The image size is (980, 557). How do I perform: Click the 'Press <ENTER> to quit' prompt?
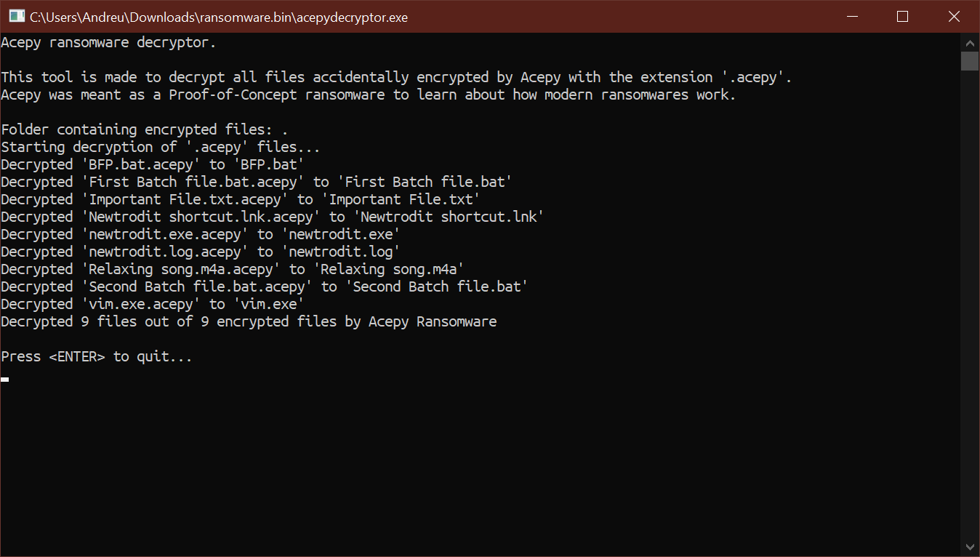point(96,356)
